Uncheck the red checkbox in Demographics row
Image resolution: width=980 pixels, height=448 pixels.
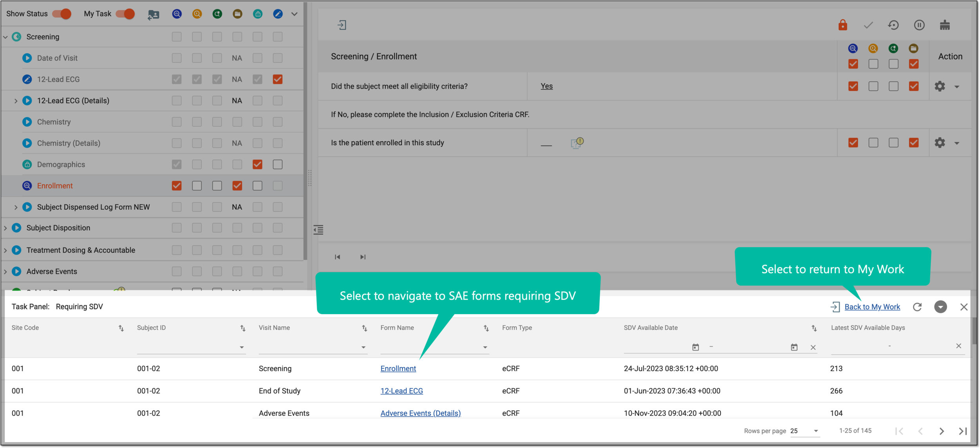click(x=258, y=164)
